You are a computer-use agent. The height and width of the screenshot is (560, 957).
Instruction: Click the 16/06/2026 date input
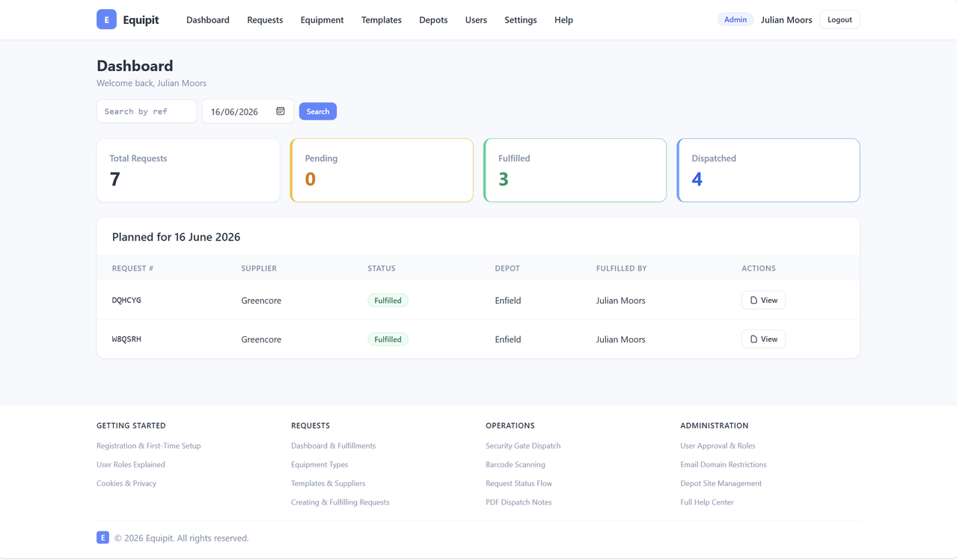[248, 111]
